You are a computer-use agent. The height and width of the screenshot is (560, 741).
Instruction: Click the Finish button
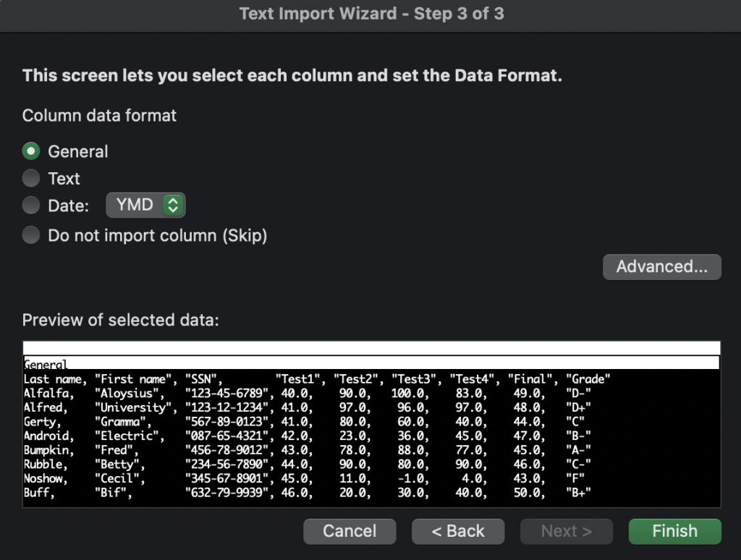tap(674, 531)
